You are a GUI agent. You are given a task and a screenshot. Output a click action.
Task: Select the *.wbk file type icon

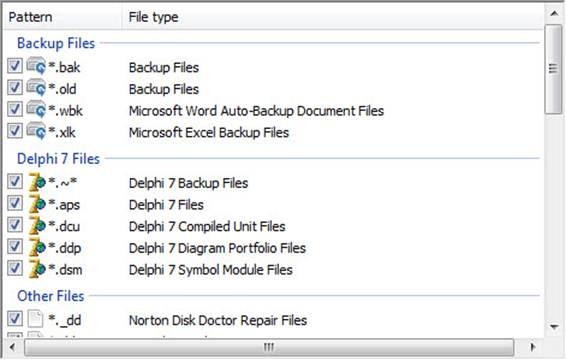(36, 109)
